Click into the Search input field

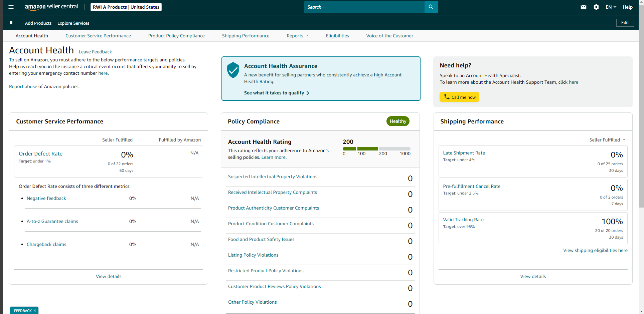coord(364,7)
